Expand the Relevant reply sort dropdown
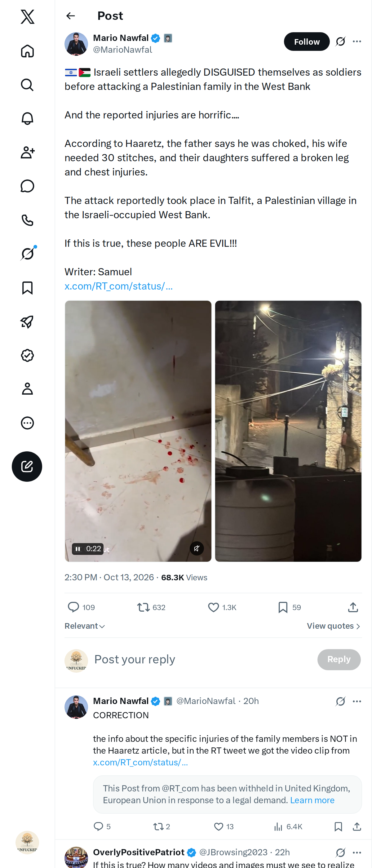The width and height of the screenshot is (372, 868). pyautogui.click(x=85, y=626)
